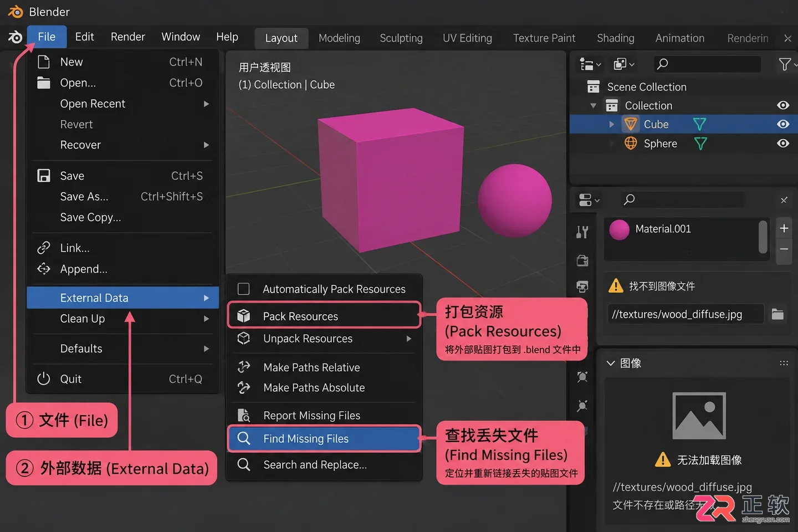This screenshot has height=532, width=798.
Task: Choose Append from the File menu
Action: coord(123,269)
